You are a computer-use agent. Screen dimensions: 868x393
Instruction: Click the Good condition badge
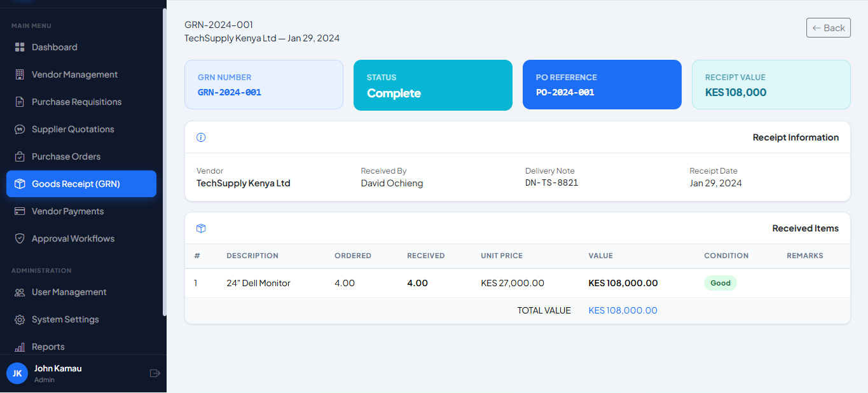click(720, 283)
